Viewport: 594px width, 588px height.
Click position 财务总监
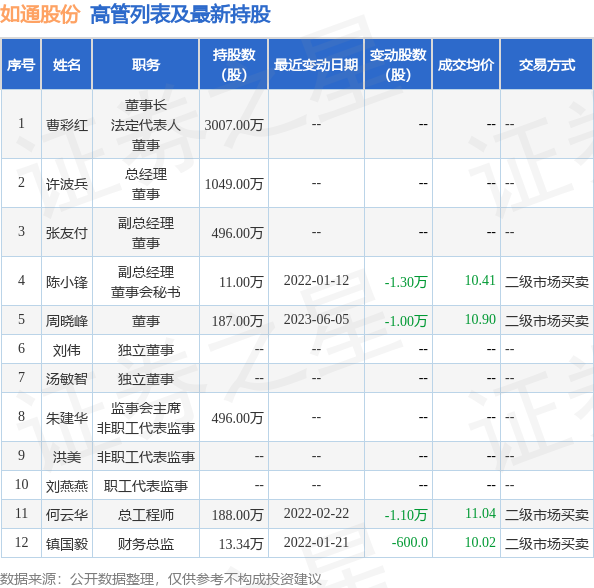146,544
